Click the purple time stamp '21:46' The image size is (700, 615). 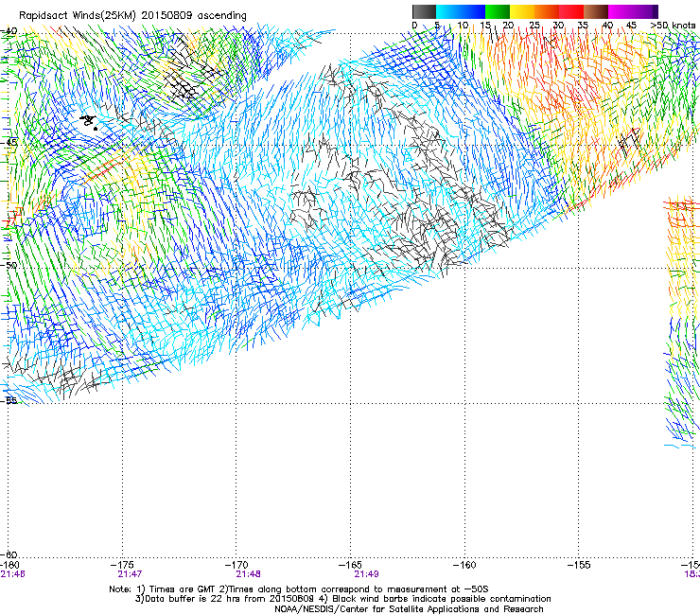point(12,574)
